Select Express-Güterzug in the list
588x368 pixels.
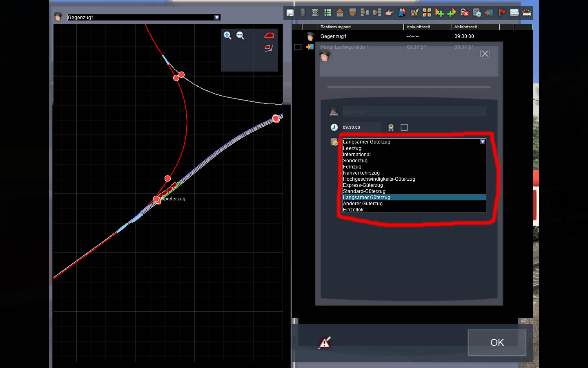pos(414,185)
